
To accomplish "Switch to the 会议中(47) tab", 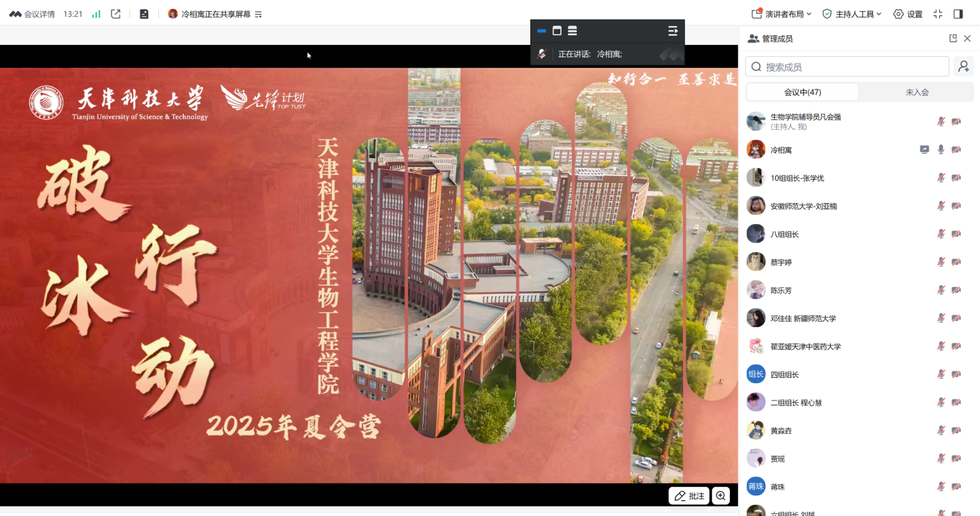I will point(802,92).
